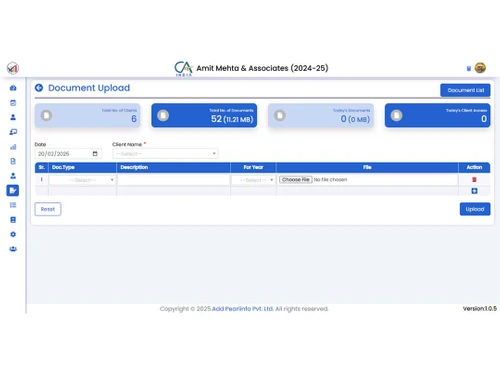This screenshot has width=500, height=375.
Task: Click the For Year column header
Action: 253,167
